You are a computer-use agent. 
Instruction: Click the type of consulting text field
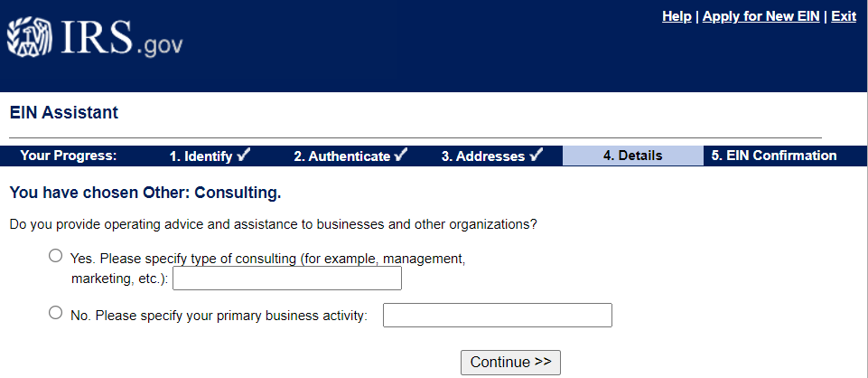pos(286,279)
